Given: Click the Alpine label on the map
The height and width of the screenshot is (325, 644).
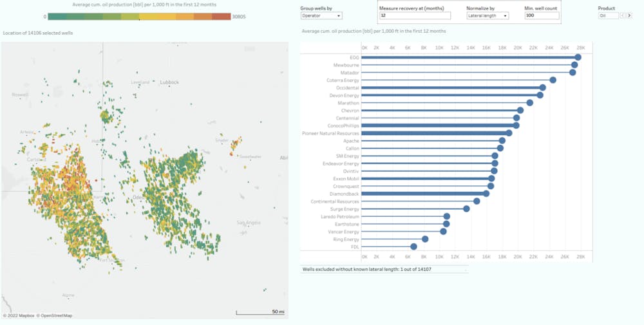Looking at the screenshot, I should tap(68, 295).
